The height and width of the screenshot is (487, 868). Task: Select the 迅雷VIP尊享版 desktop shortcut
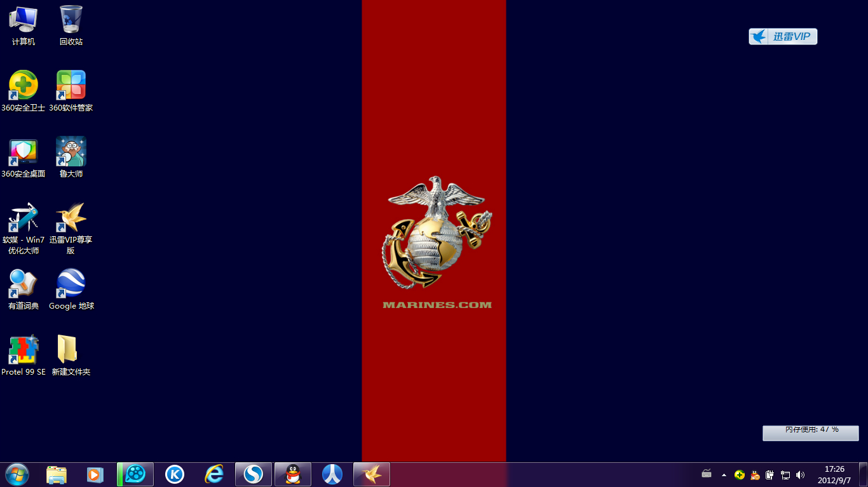[71, 229]
